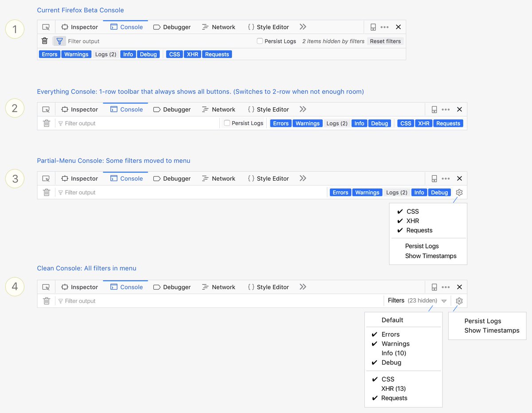Enable XHR (13) in Filters menu
This screenshot has height=413, width=532.
[394, 389]
